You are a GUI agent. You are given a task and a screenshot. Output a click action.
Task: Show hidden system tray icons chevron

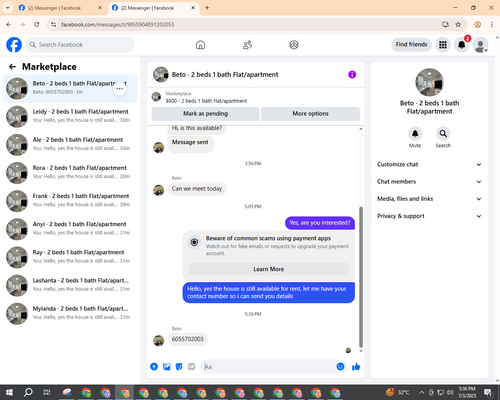pos(422,392)
